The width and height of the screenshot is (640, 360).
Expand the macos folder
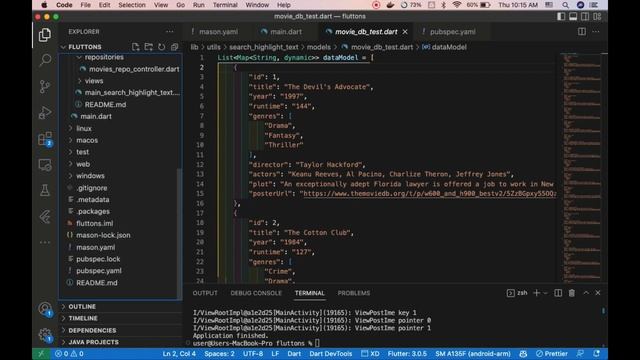point(71,140)
